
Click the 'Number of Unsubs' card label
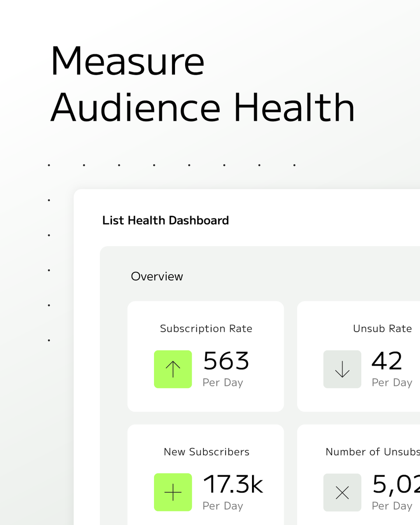(373, 452)
